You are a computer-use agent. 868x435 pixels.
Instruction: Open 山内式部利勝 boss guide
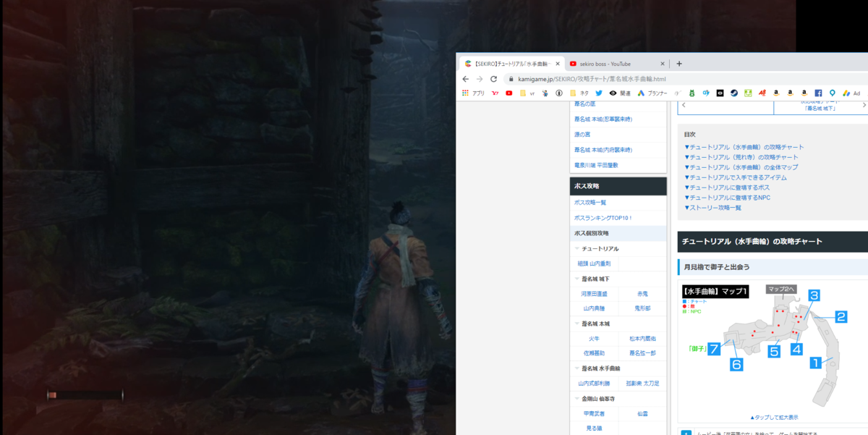[594, 384]
